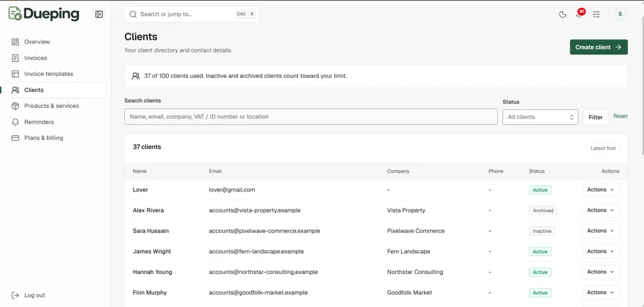Click the clients usage people icon
Viewport: 644px width, 307px height.
point(136,76)
